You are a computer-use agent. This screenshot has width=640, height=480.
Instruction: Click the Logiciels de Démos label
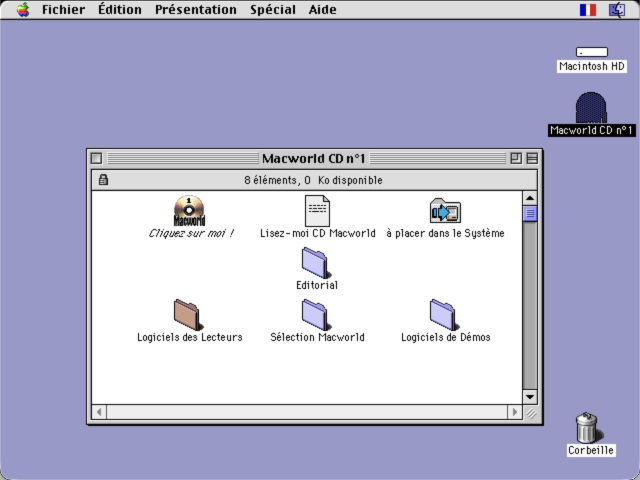(446, 337)
